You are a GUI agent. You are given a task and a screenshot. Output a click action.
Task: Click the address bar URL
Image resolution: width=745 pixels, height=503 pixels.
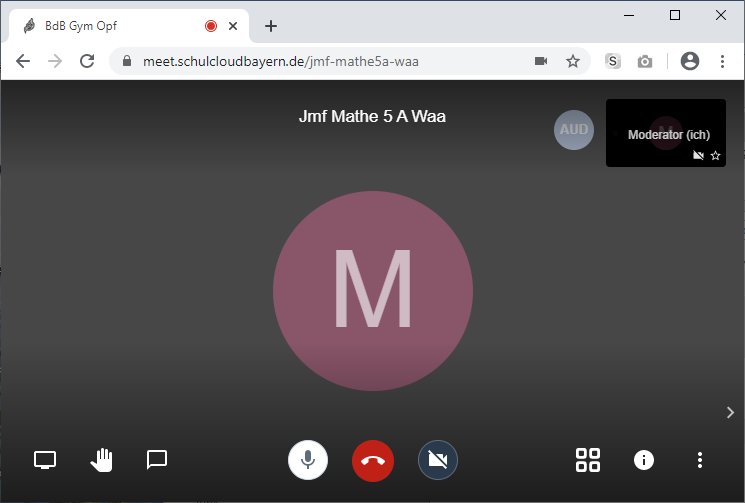point(281,62)
